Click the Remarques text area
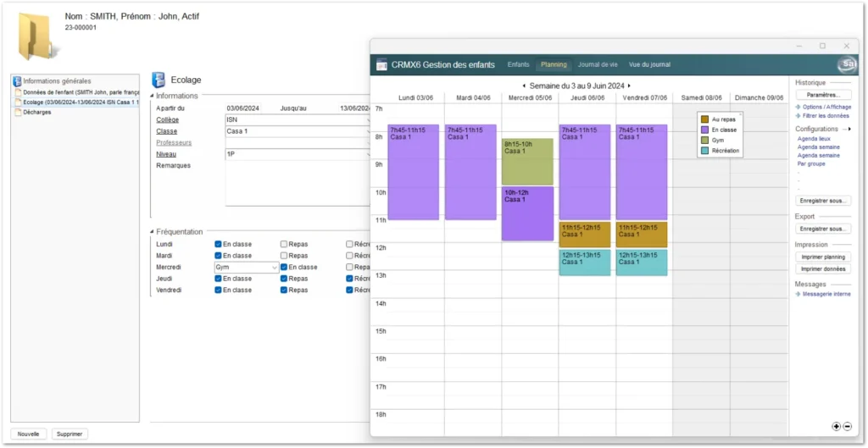This screenshot has height=448, width=868. click(298, 184)
